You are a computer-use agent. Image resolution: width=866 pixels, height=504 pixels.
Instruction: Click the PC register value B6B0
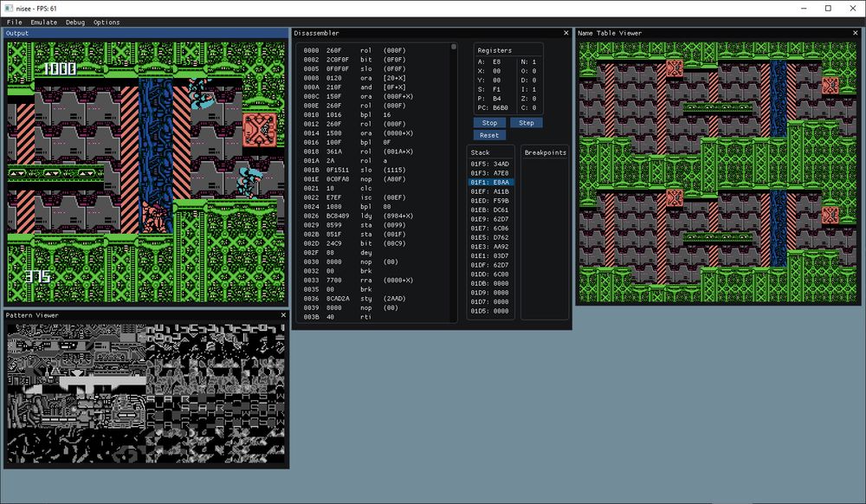[501, 107]
